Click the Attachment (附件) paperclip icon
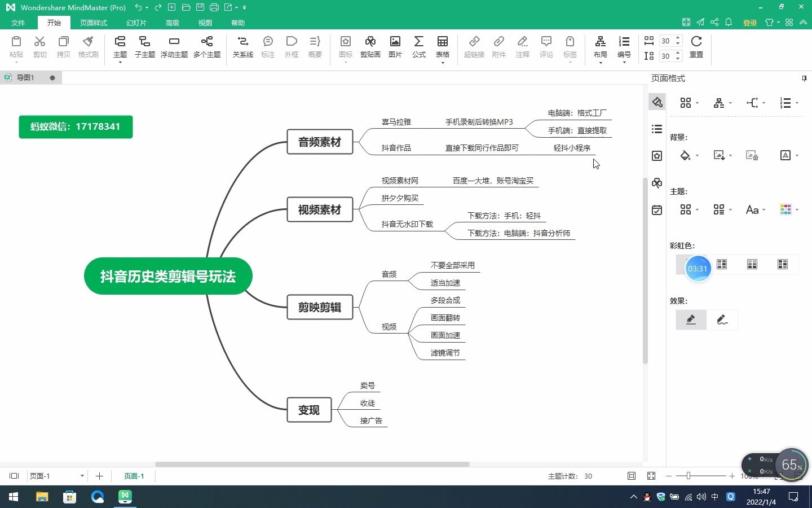The width and height of the screenshot is (812, 508). tap(499, 42)
